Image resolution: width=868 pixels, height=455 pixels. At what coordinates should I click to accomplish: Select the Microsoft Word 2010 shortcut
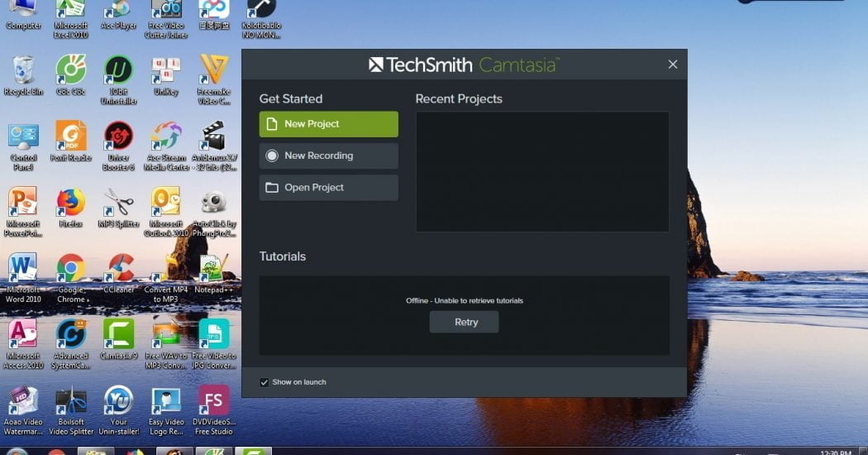[23, 278]
